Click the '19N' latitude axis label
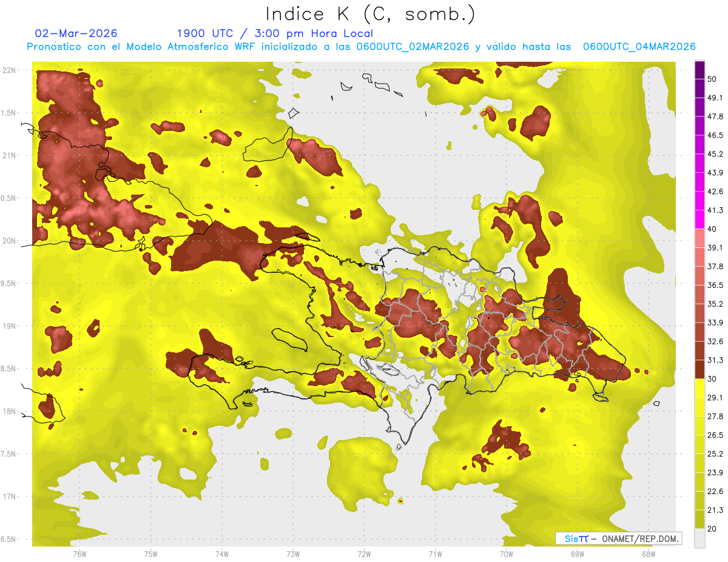This screenshot has height=562, width=728. point(10,326)
